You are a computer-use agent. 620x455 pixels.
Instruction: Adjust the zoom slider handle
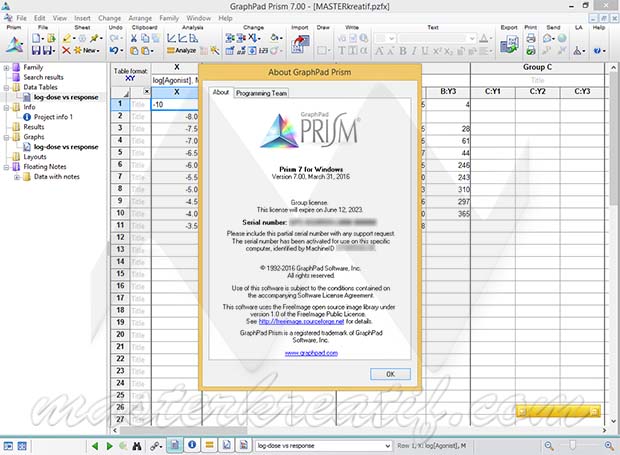click(x=572, y=446)
